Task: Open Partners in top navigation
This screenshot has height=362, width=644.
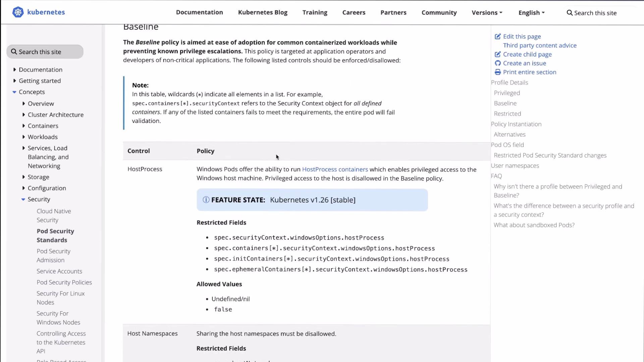Action: coord(393,12)
